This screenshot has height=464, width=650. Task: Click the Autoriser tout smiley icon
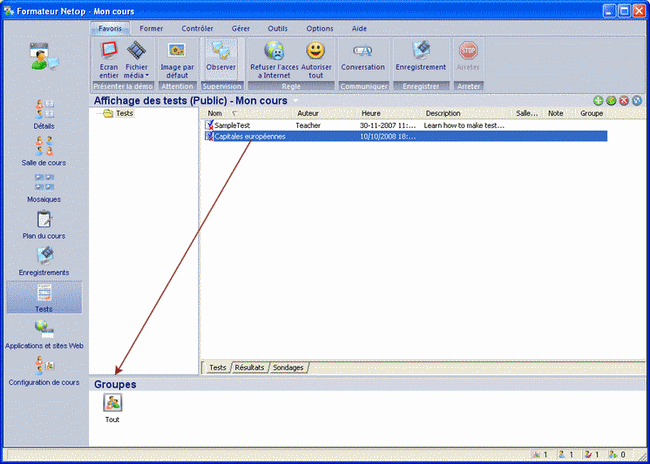pyautogui.click(x=316, y=51)
